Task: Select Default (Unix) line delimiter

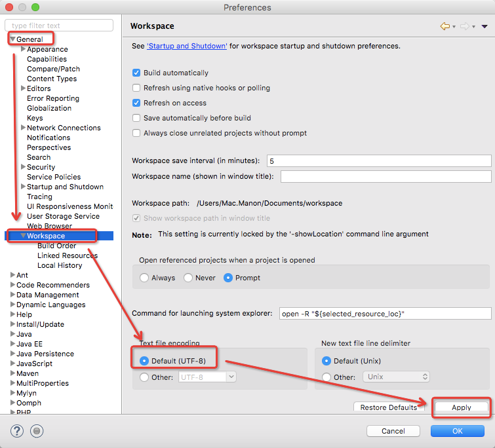Action: coord(327,361)
